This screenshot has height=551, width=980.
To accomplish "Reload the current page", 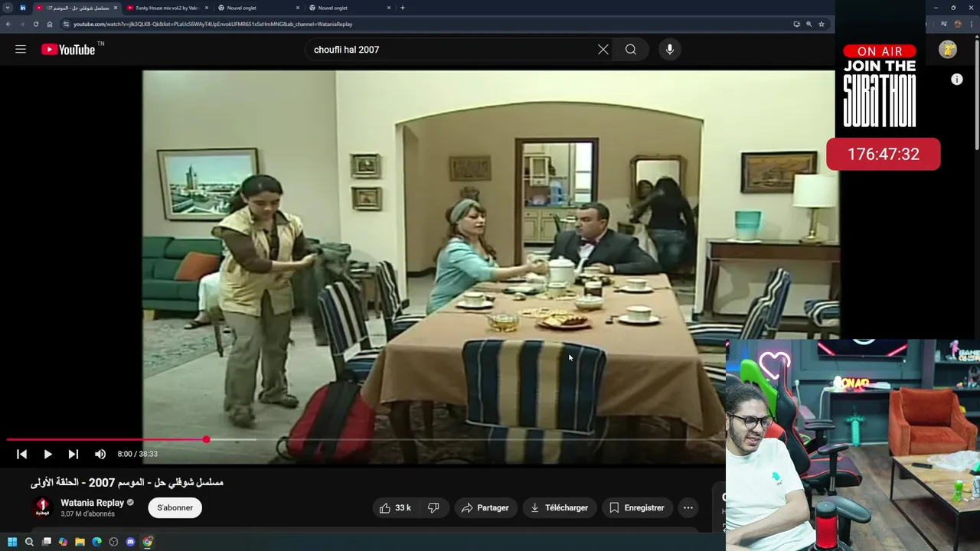I will point(35,24).
